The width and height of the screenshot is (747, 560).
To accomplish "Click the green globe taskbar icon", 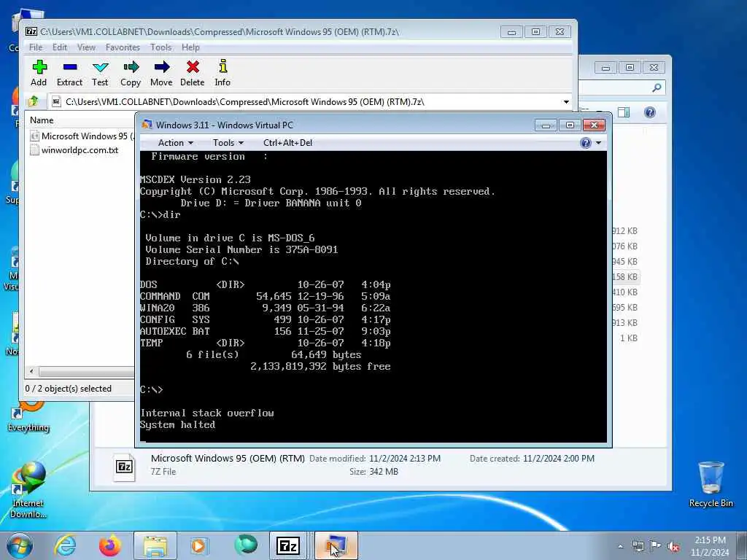I will [246, 545].
